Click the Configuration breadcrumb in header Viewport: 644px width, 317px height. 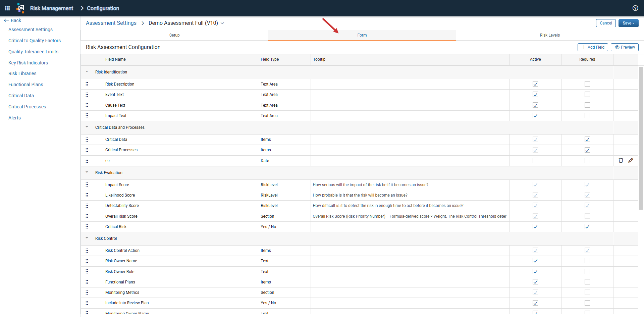click(103, 8)
